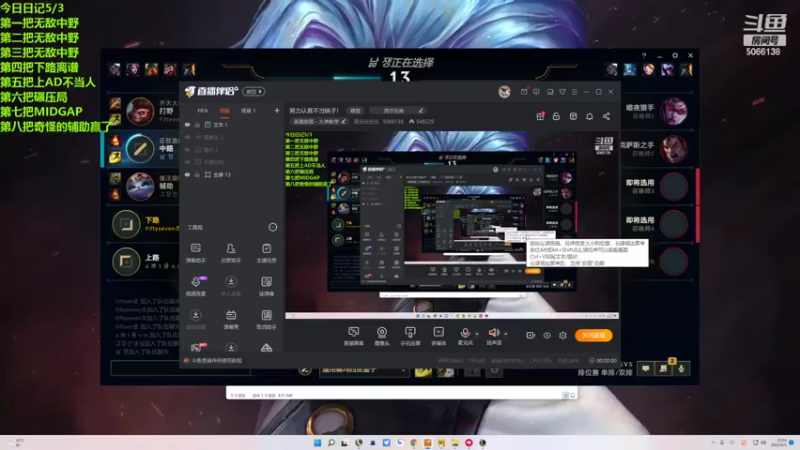Open the 主播任务 streamer tasks tool
Image resolution: width=800 pixels, height=450 pixels.
(266, 253)
